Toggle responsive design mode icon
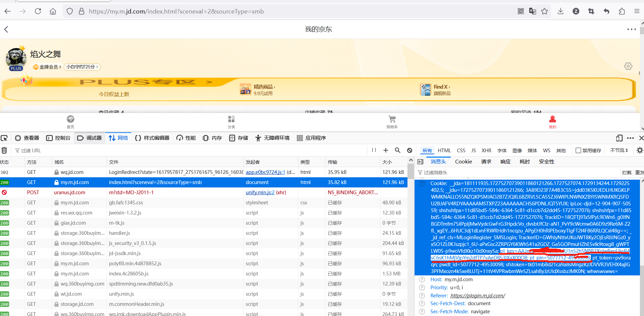The height and width of the screenshot is (316, 644). click(x=619, y=138)
